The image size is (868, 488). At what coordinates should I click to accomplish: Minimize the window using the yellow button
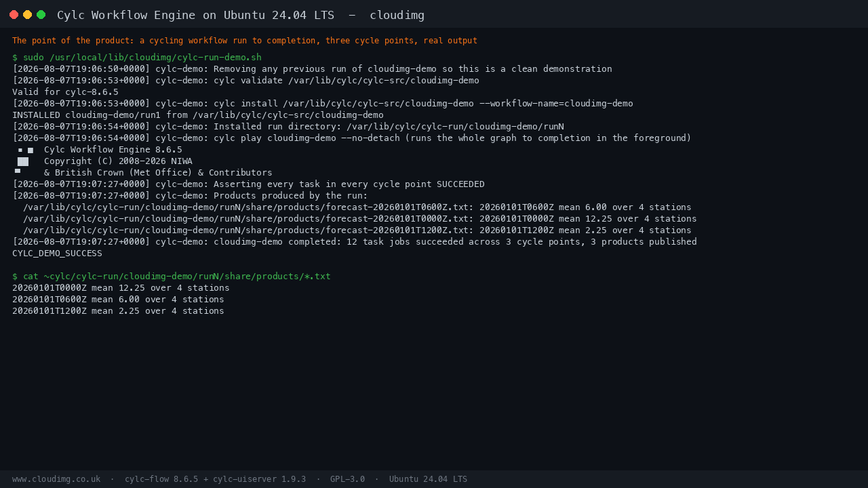click(27, 14)
